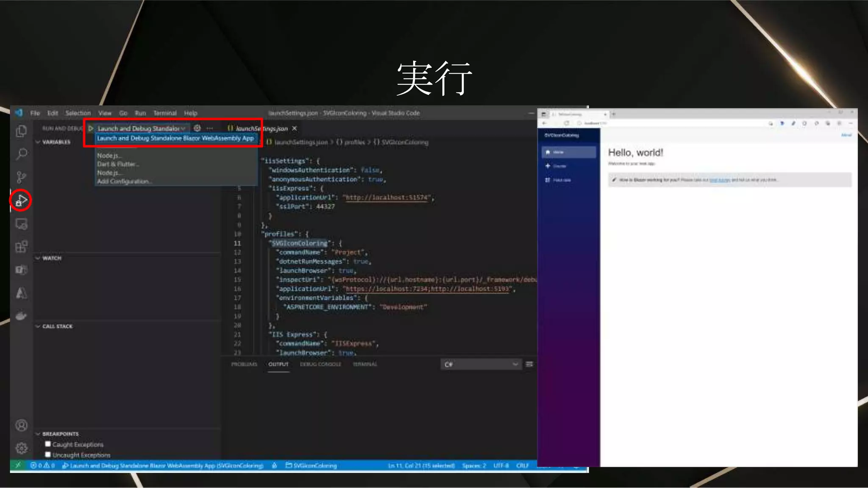868x488 pixels.
Task: Close the launchSettings.json editor tab
Action: click(295, 128)
